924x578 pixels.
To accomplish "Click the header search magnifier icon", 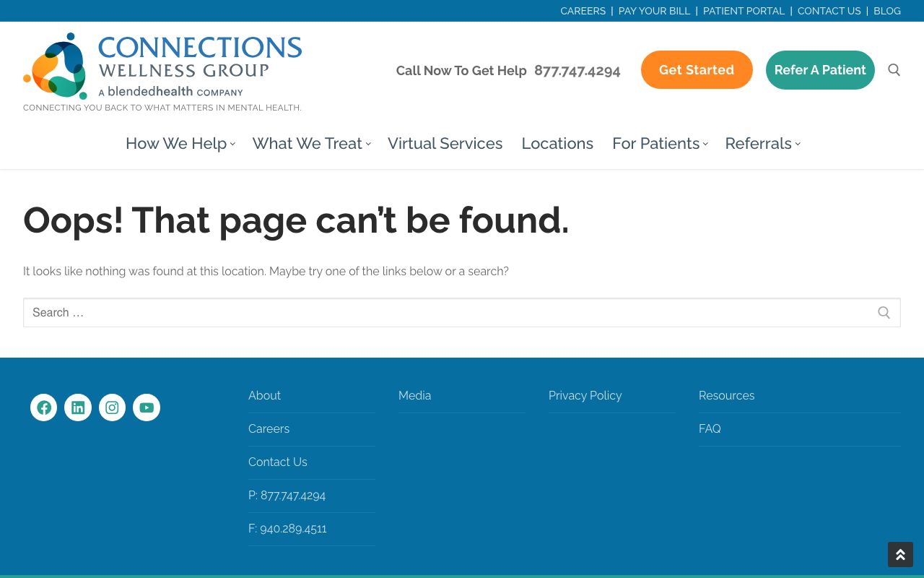I will click(x=894, y=70).
